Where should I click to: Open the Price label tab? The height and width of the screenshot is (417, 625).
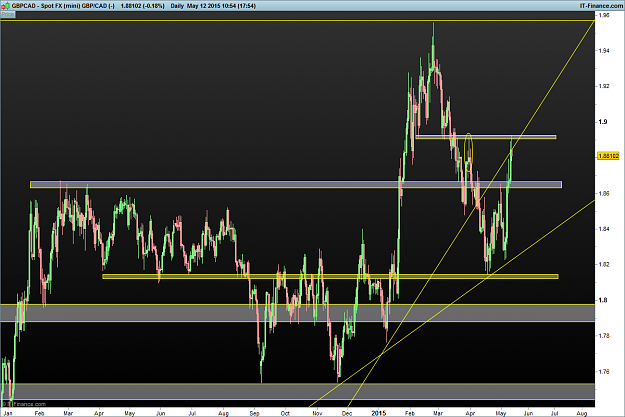point(8,14)
